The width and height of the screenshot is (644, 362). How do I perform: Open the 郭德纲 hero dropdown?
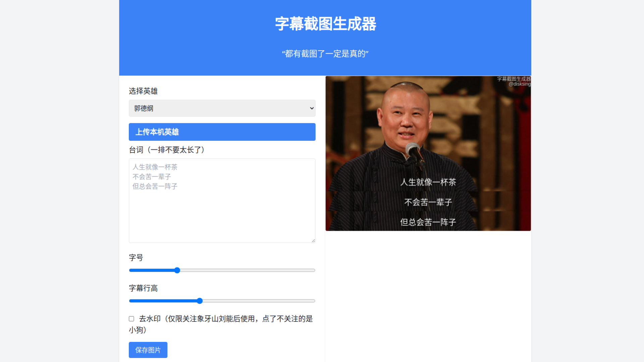[x=222, y=108]
